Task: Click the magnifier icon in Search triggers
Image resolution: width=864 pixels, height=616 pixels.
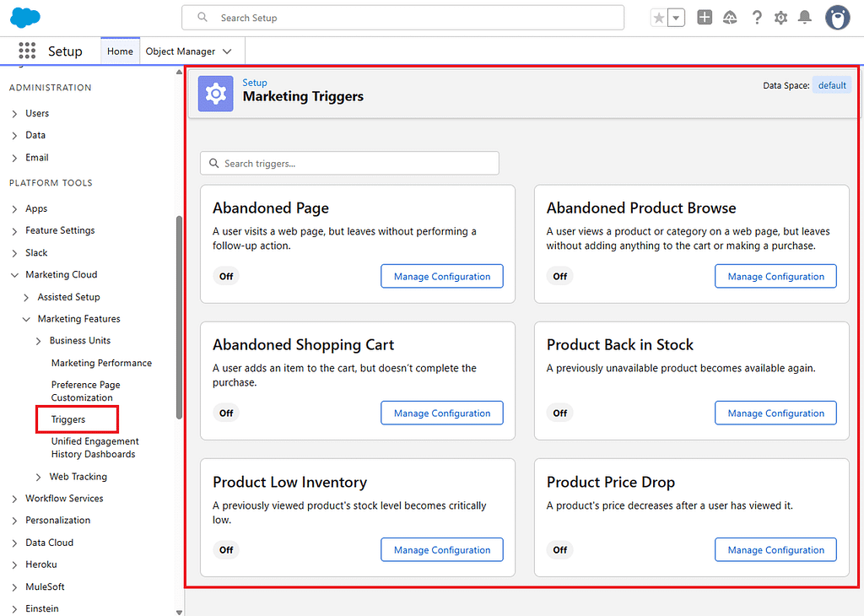Action: pyautogui.click(x=213, y=163)
